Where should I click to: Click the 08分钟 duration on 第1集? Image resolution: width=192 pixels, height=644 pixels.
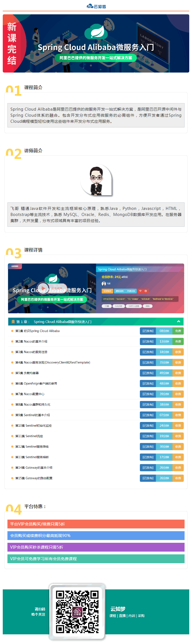coord(164,331)
